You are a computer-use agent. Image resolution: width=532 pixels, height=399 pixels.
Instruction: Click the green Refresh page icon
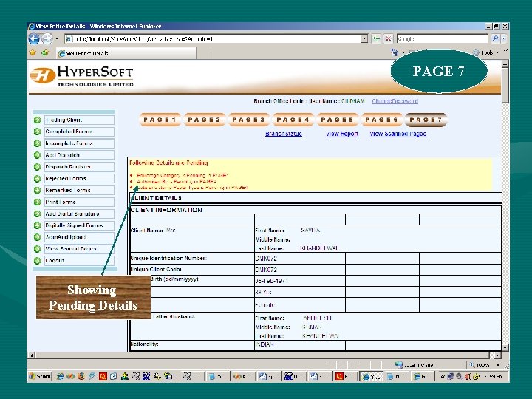(376, 38)
